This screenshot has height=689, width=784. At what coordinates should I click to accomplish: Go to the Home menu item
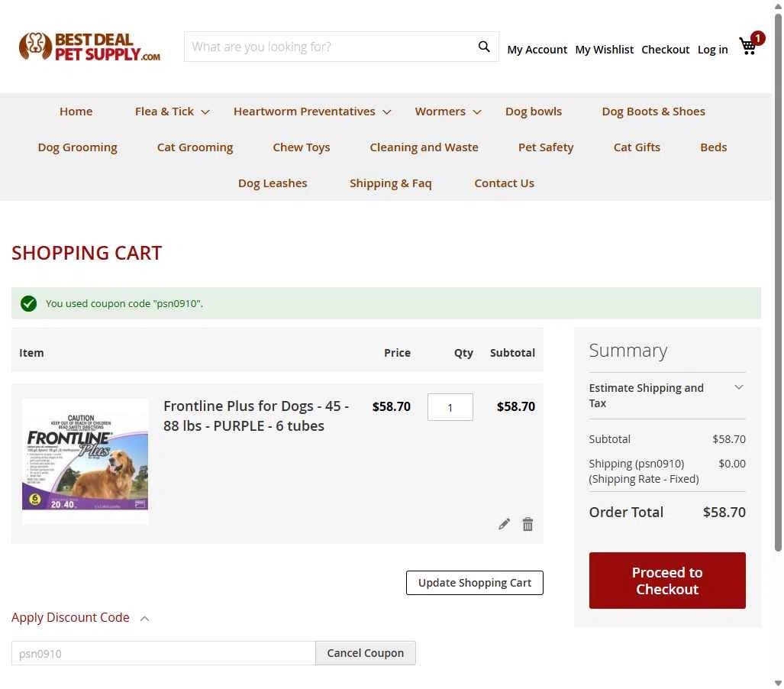tap(76, 111)
